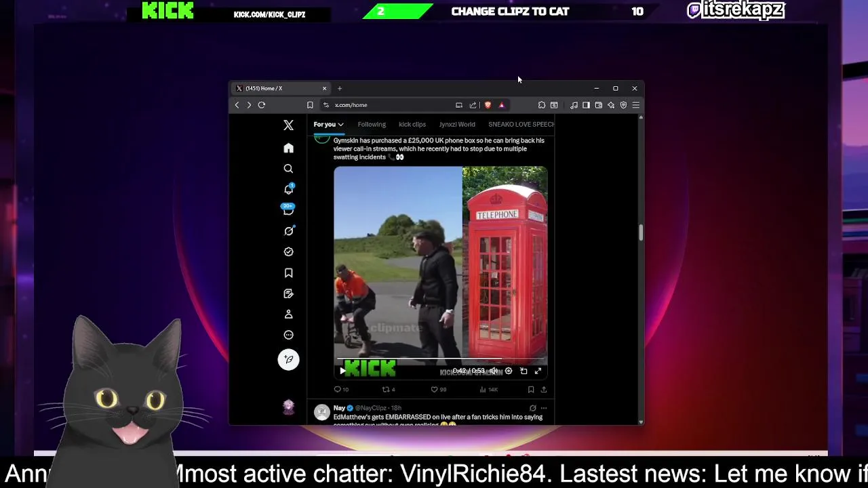Click the X logo in the sidebar
868x488 pixels.
(x=288, y=125)
